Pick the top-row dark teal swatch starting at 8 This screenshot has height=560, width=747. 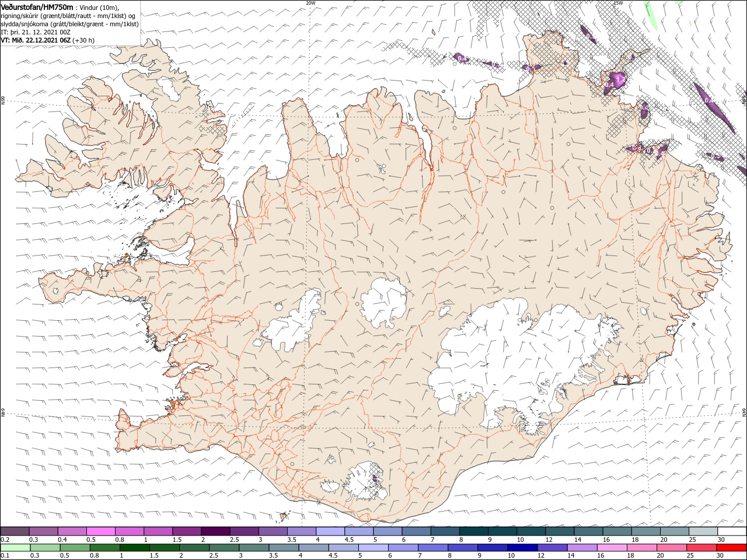(474, 531)
